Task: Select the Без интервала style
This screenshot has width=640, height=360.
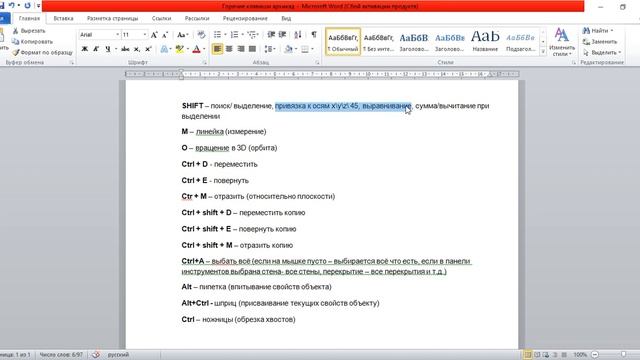Action: (378, 42)
